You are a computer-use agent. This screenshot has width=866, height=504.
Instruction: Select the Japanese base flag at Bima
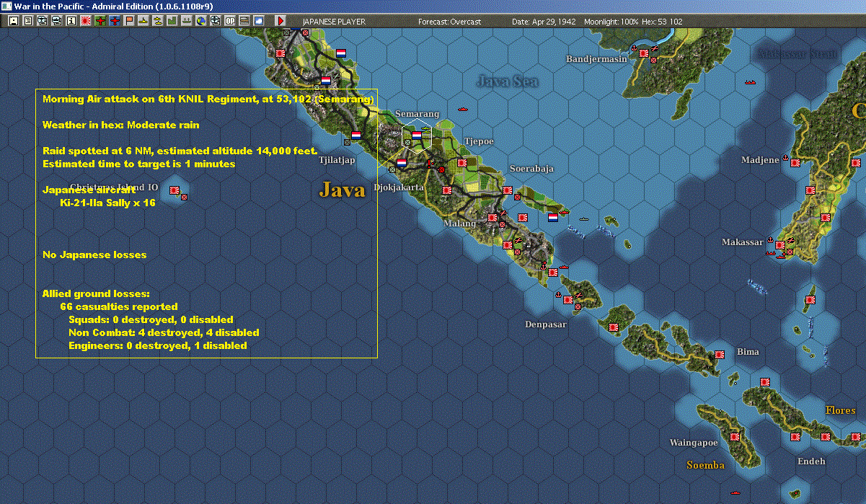718,354
